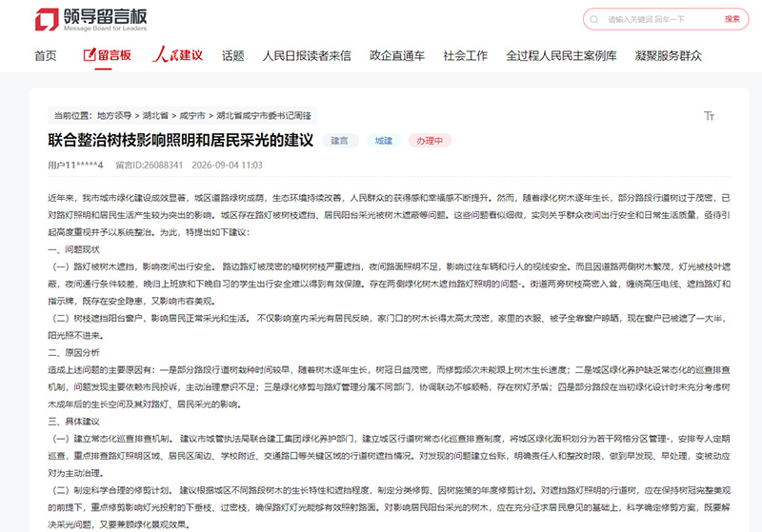Image resolution: width=762 pixels, height=532 pixels.
Task: Click the timestamp 2026-09-04 11:03
Action: click(227, 165)
